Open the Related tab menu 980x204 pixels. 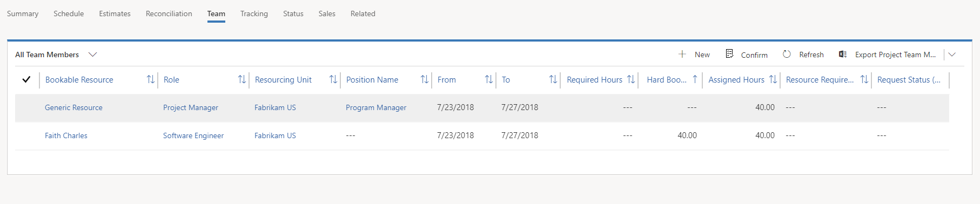363,13
